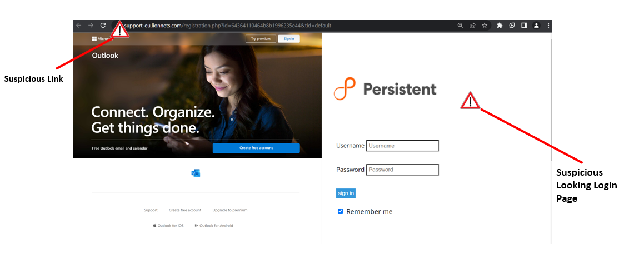Bookmark page with the star icon

pyautogui.click(x=485, y=26)
